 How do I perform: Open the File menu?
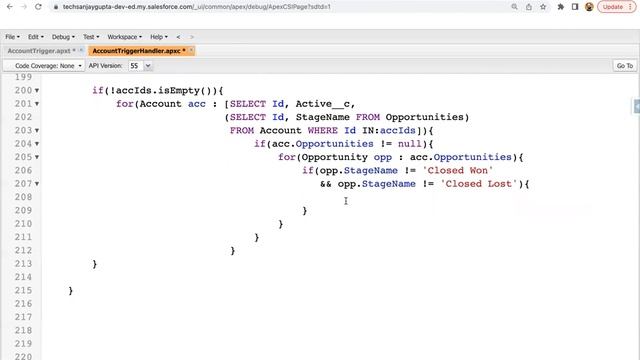point(12,37)
